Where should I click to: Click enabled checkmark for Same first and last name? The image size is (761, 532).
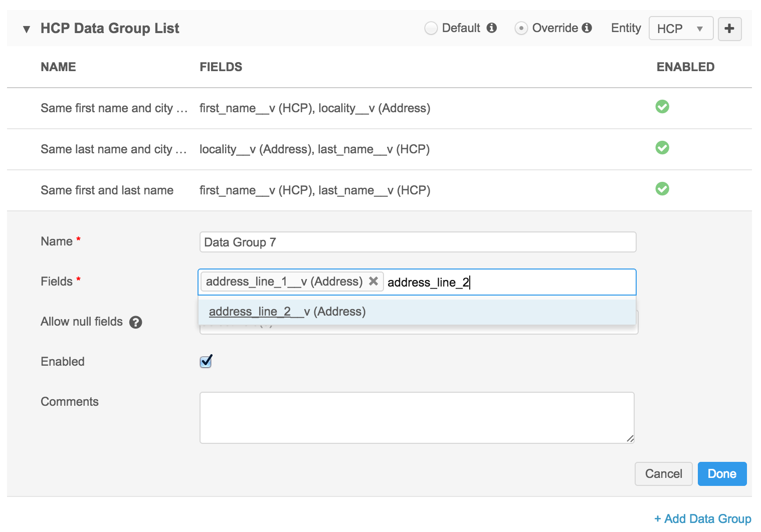click(x=662, y=189)
